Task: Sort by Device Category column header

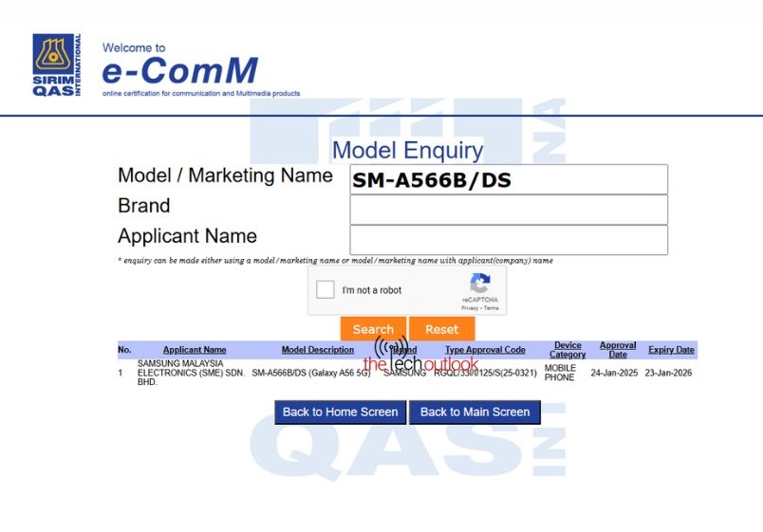Action: coord(568,350)
